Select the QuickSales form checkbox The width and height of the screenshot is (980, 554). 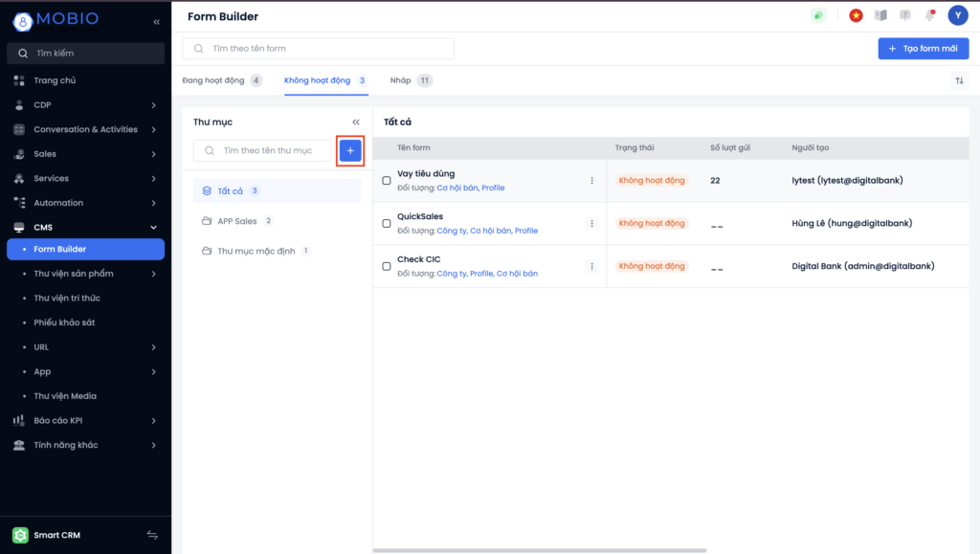click(387, 223)
